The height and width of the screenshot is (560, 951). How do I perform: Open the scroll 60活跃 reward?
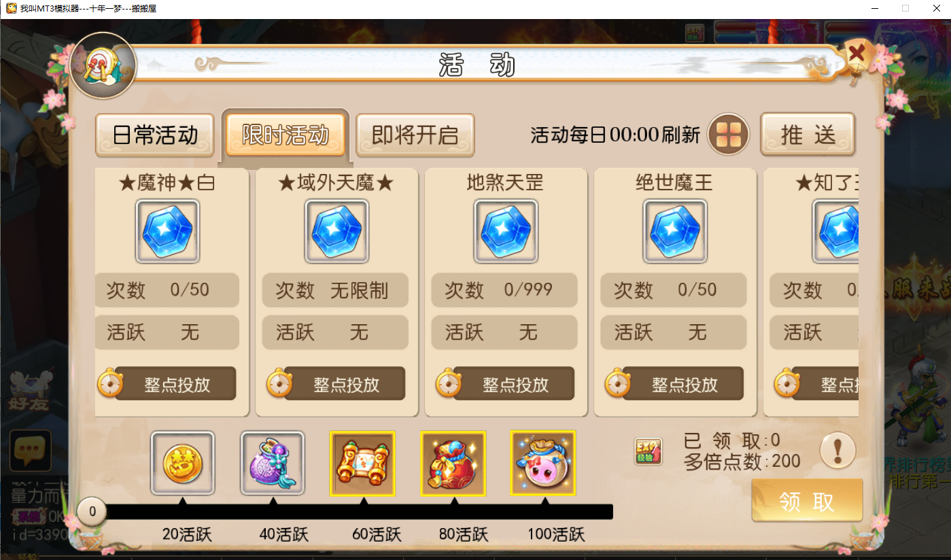pos(362,463)
